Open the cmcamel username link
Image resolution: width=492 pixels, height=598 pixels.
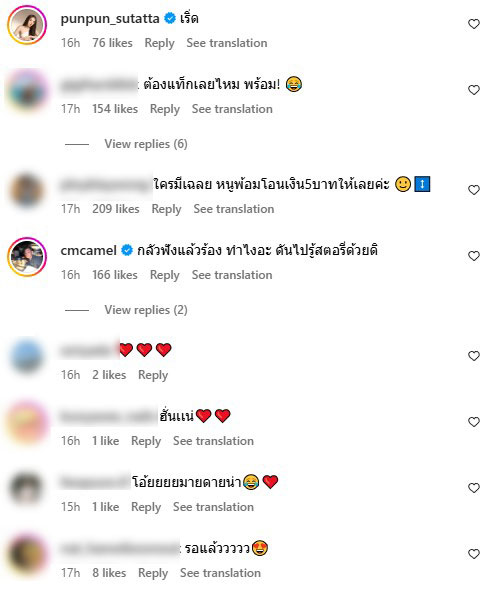[88, 251]
